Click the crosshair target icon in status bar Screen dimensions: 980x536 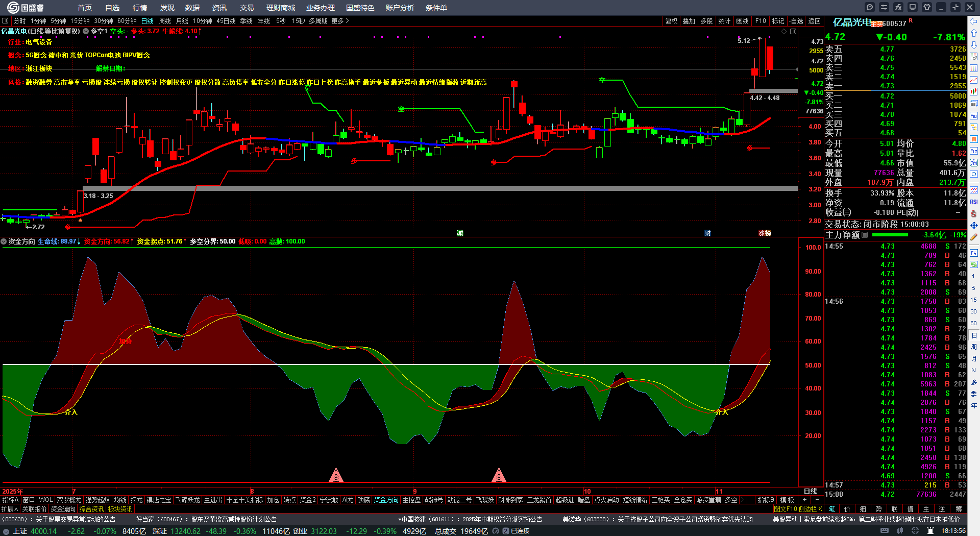click(916, 531)
